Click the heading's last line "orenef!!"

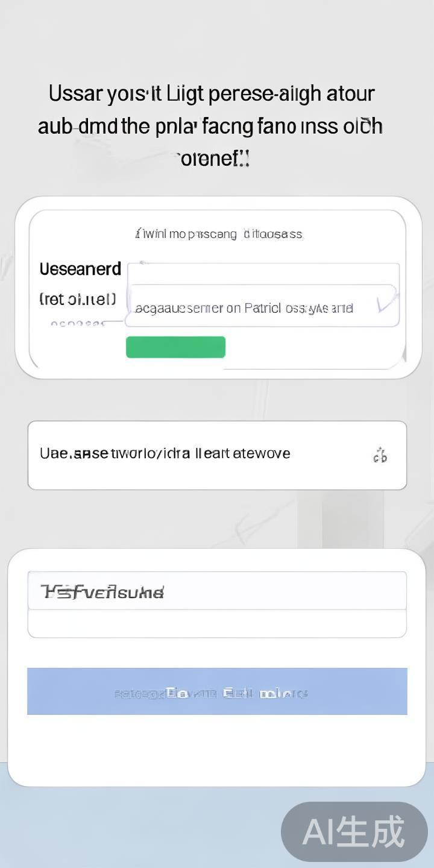213,159
